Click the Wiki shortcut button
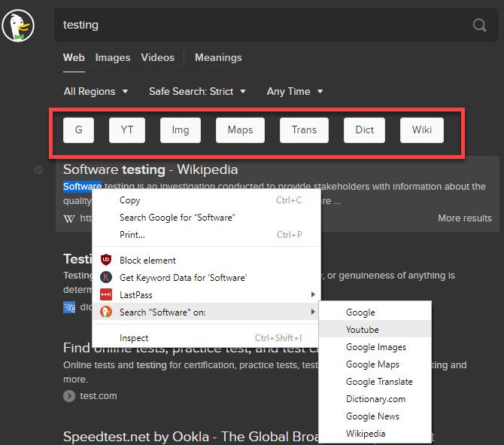 click(x=422, y=130)
